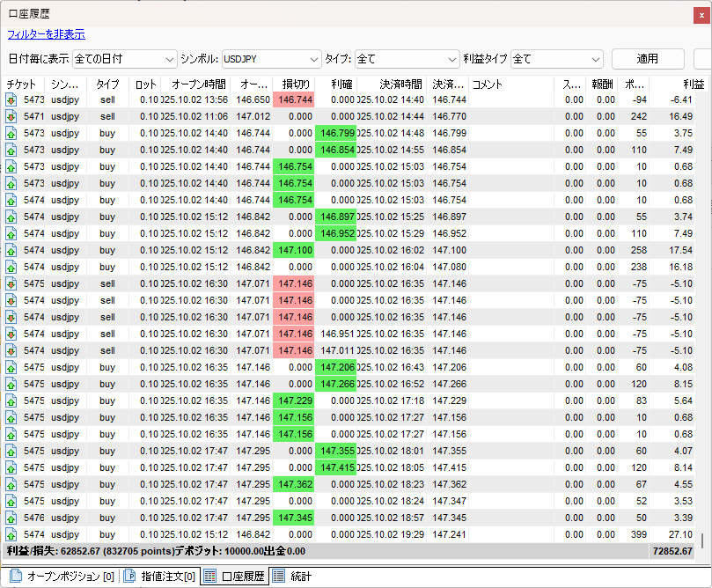Click the buy icon on the 27.10 profit row
The height and width of the screenshot is (588, 712).
click(11, 534)
